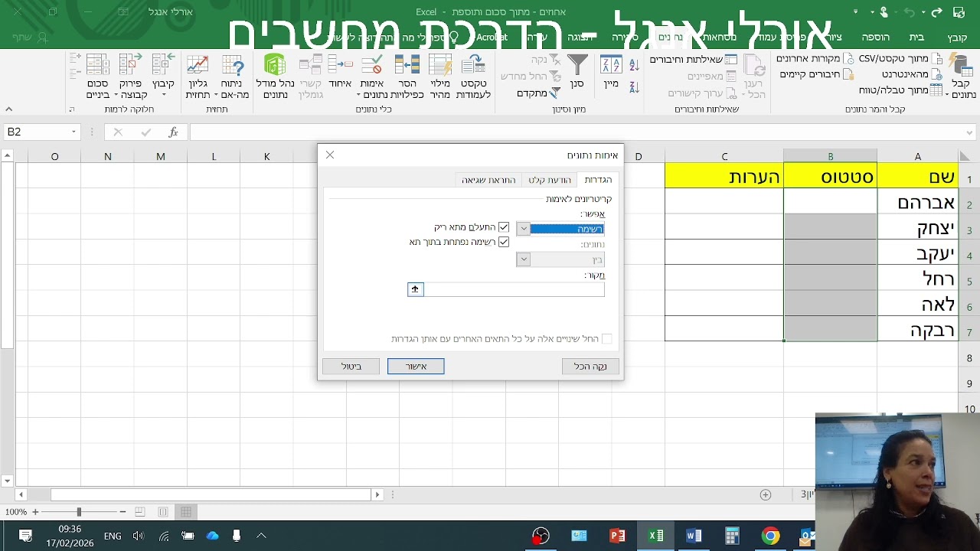Open the Insert ribbon tab
980x551 pixels.
pyautogui.click(x=875, y=37)
